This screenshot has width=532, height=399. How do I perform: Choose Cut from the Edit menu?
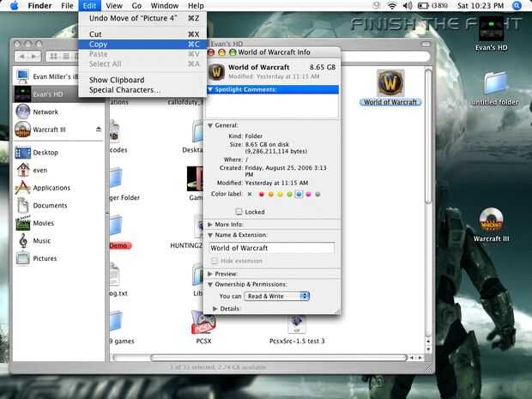pyautogui.click(x=142, y=34)
